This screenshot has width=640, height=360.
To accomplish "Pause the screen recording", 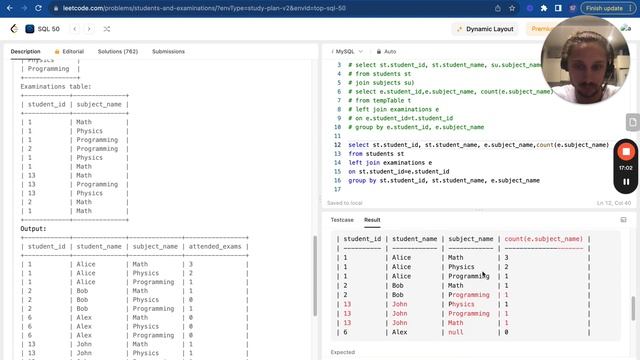I will point(626,182).
